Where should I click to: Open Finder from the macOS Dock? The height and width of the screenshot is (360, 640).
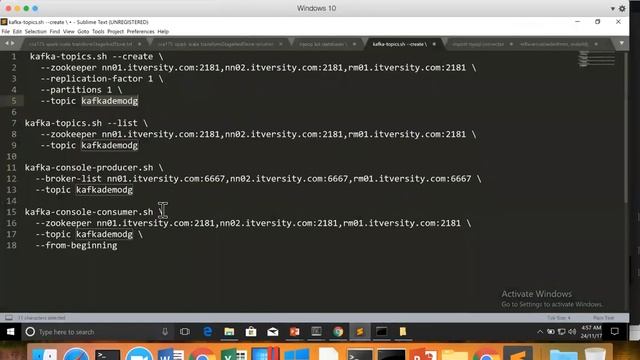pyautogui.click(x=44, y=354)
